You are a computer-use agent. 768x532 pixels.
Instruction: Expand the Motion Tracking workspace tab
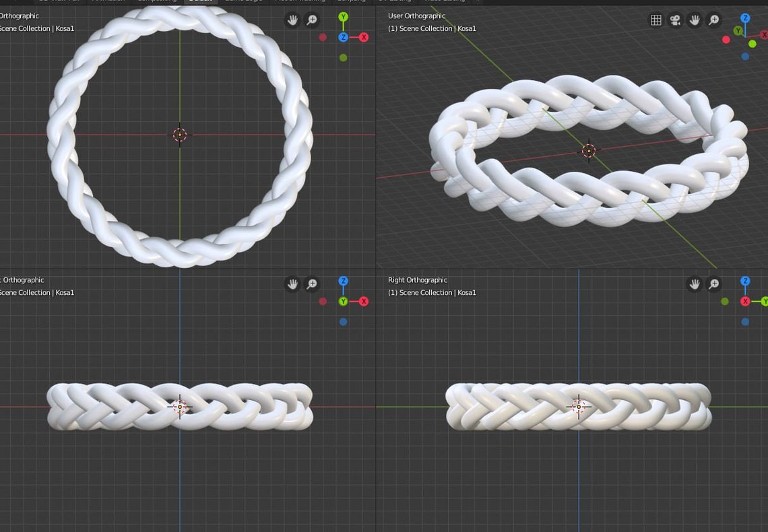pos(300,1)
